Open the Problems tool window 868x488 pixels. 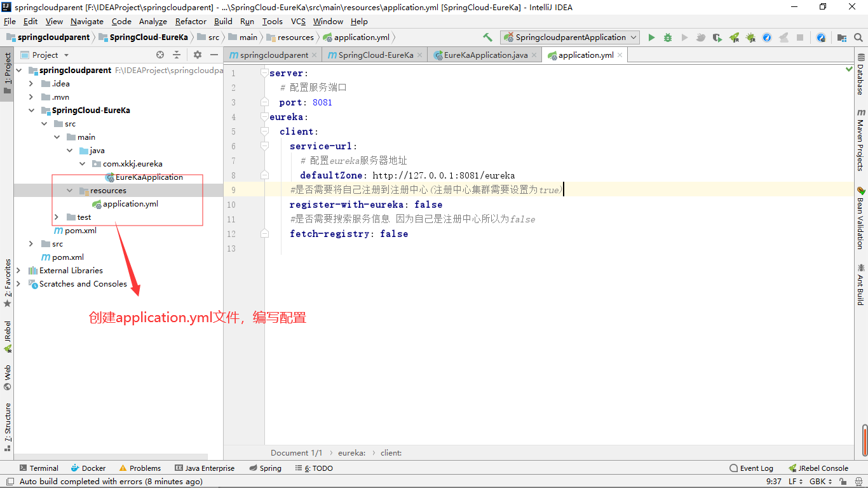click(x=139, y=468)
